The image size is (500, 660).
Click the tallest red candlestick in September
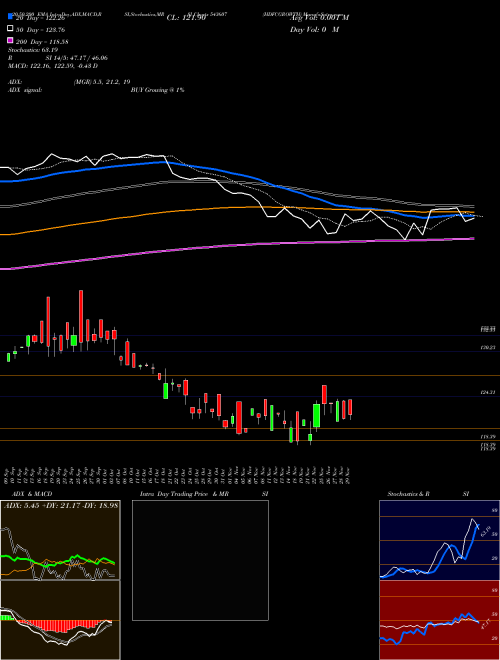pos(81,317)
